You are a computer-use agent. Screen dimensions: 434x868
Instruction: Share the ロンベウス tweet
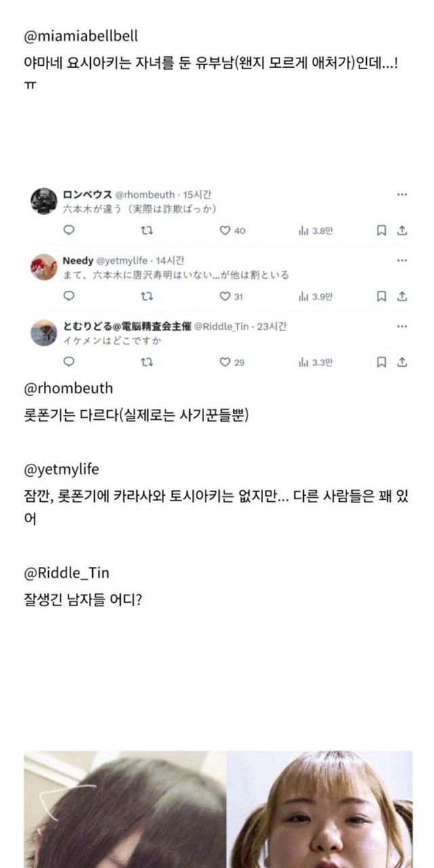pos(402,231)
